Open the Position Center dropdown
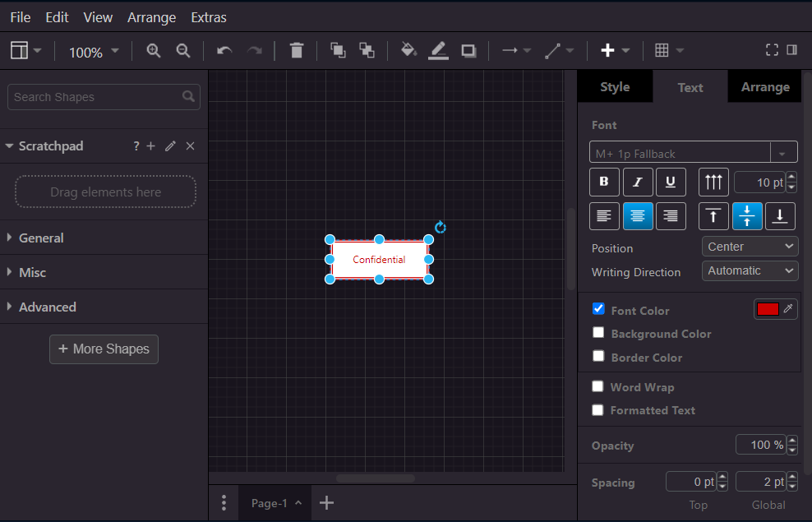812x522 pixels. 750,247
